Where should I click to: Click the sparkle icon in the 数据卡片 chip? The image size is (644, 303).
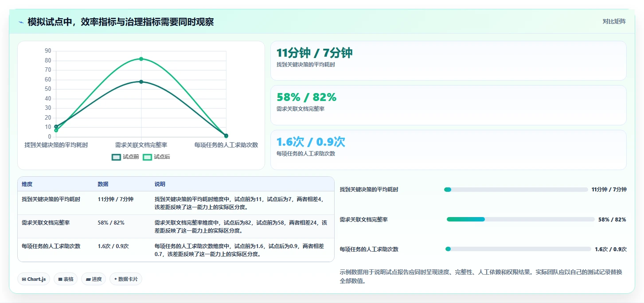[115, 279]
